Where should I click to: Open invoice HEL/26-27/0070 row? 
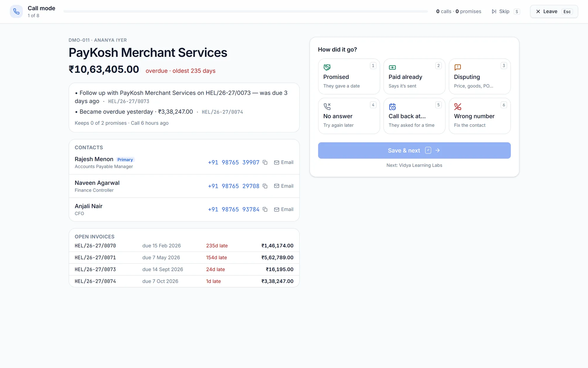click(184, 246)
